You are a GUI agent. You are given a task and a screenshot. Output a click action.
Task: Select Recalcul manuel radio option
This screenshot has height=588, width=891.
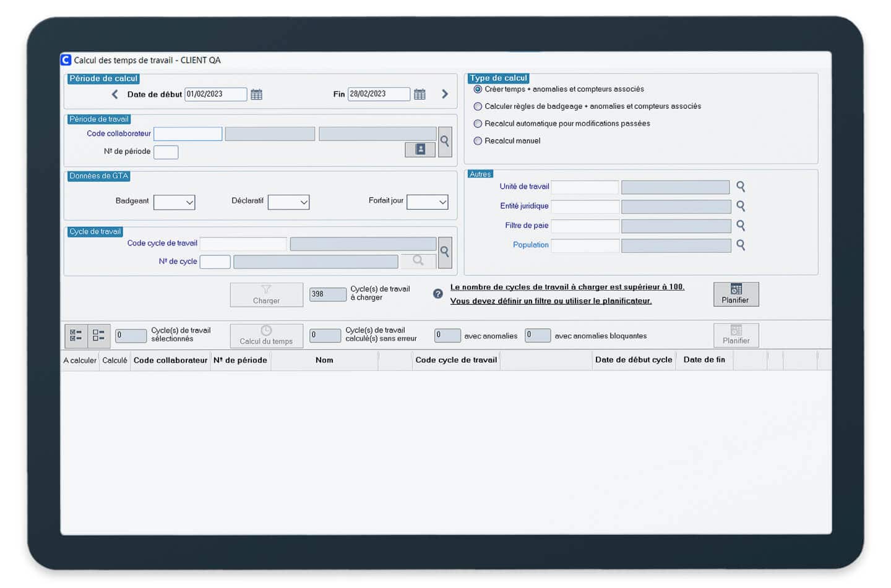pos(478,141)
